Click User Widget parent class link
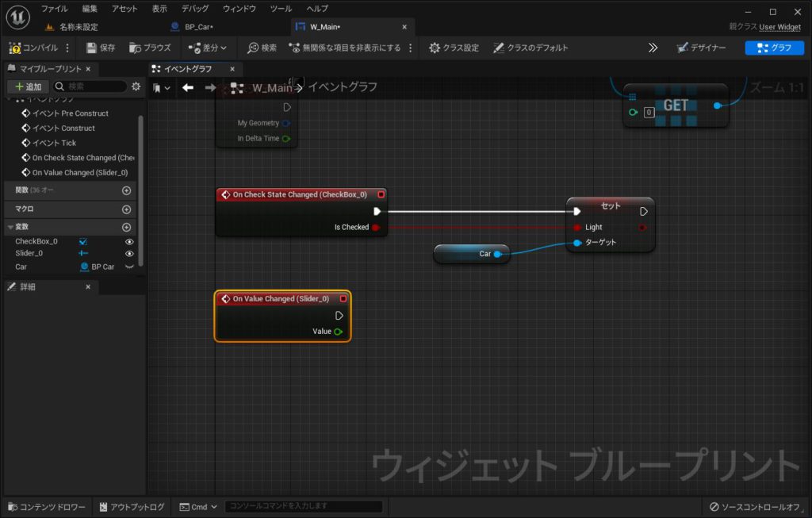The height and width of the screenshot is (518, 812). pyautogui.click(x=780, y=27)
